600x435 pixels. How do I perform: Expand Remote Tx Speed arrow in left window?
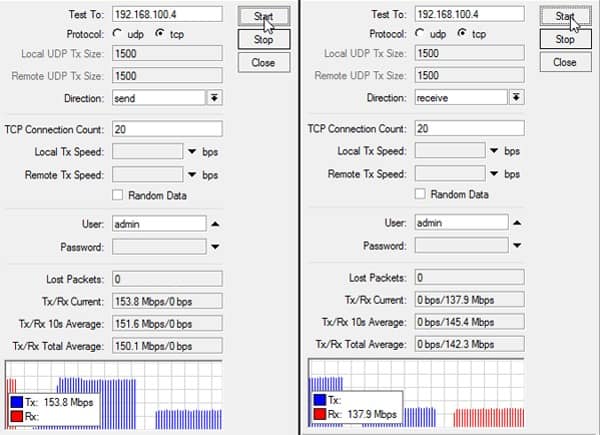[192, 175]
